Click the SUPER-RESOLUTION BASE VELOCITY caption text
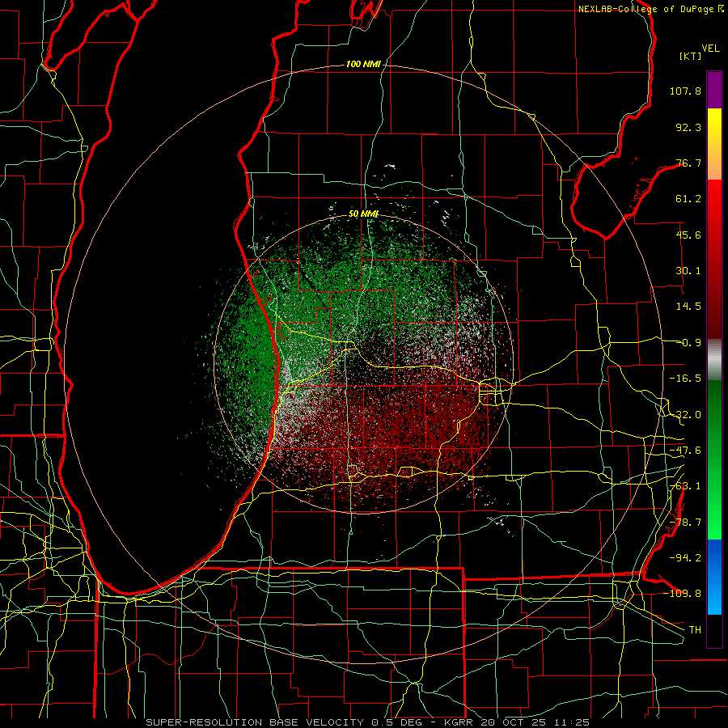This screenshot has width=728, height=728. click(x=255, y=722)
